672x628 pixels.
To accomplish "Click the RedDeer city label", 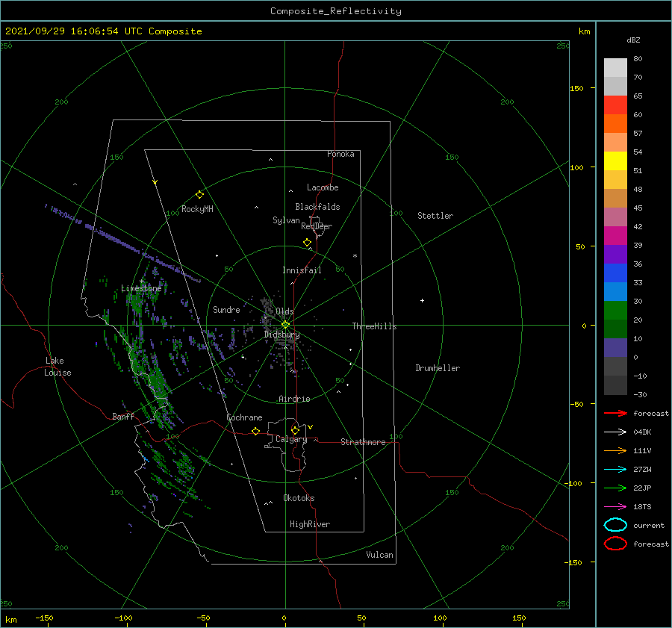I will [317, 226].
